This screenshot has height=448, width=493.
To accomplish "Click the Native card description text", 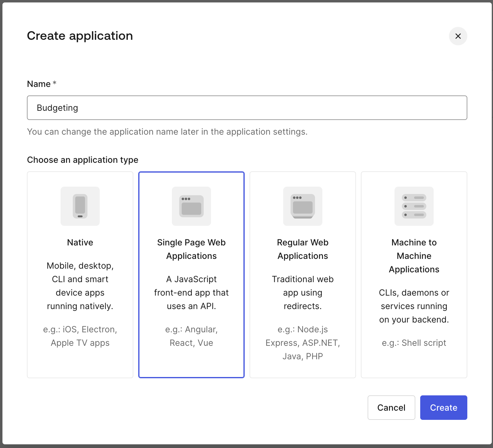I will (80, 286).
